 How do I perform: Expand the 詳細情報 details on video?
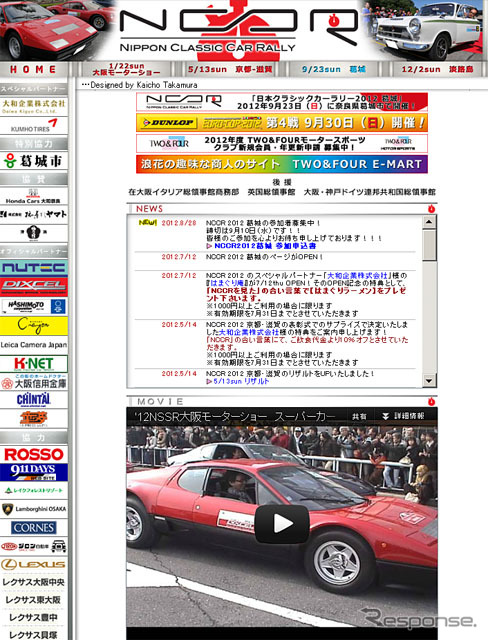[x=404, y=416]
